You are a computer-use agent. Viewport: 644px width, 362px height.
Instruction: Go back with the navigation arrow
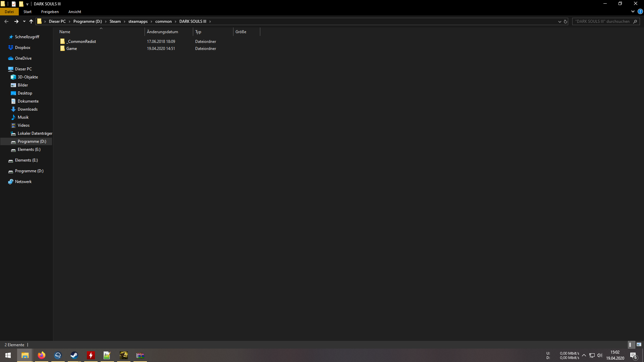point(6,21)
